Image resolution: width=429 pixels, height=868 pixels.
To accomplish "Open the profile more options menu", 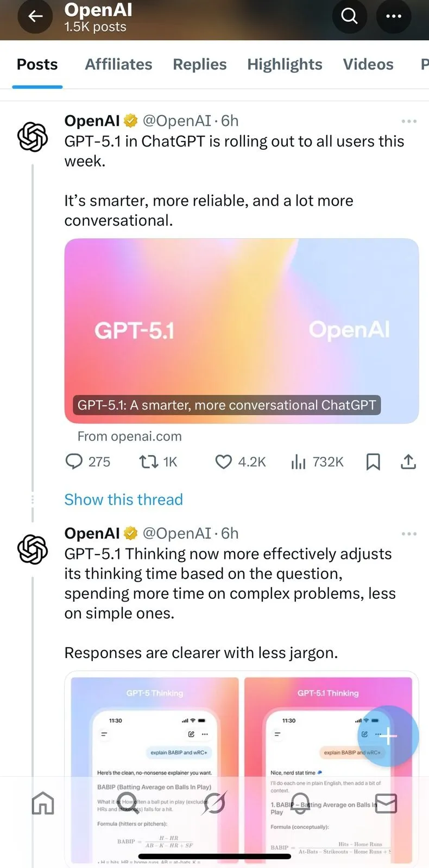I will [x=394, y=16].
